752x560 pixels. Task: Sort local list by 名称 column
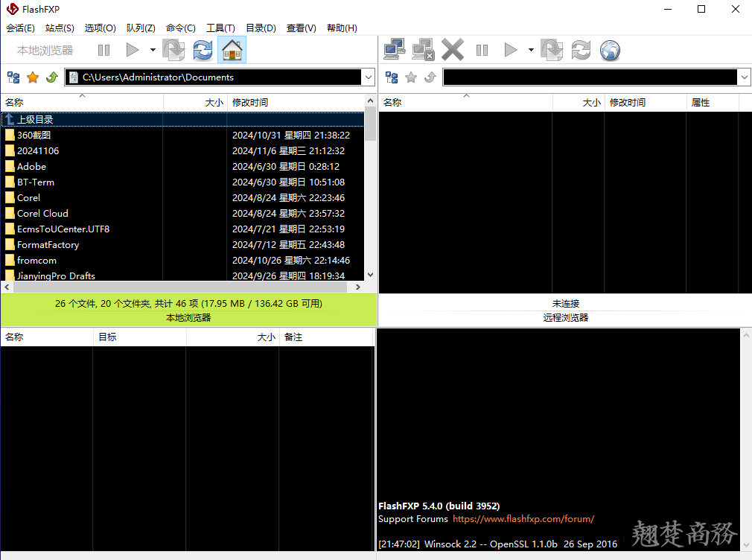(x=82, y=102)
